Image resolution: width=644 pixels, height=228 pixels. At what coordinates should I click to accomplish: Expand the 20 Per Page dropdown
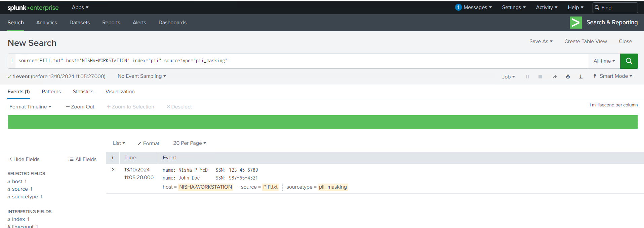190,143
